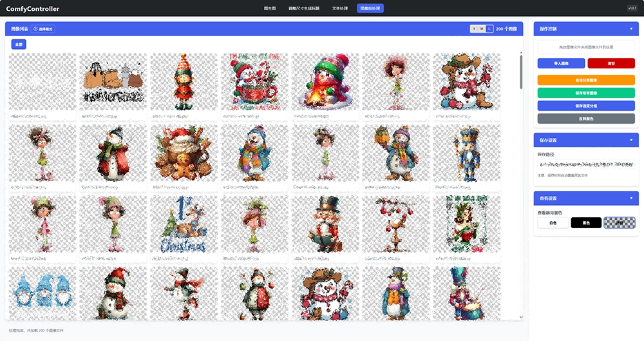The width and height of the screenshot is (644, 341).
Task: Open the snowman by campfire thumbnail
Action: coord(325,82)
